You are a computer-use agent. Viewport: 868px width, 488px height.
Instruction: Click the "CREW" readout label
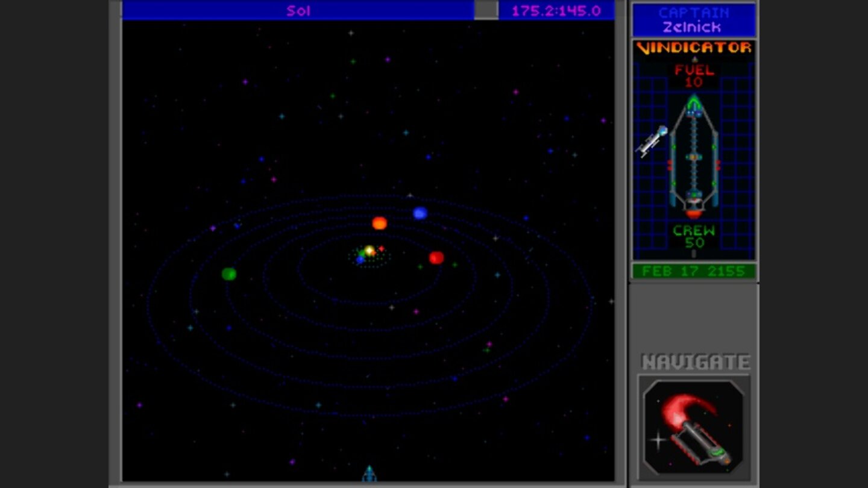pyautogui.click(x=694, y=230)
